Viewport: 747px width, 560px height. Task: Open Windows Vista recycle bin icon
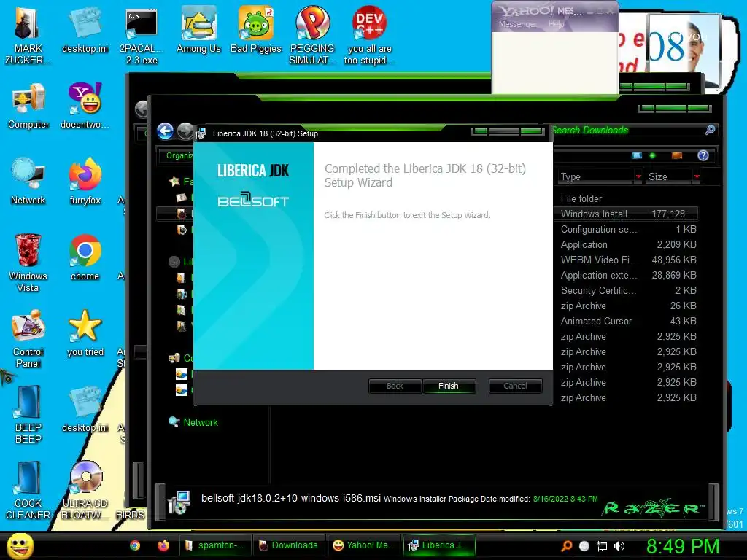(x=28, y=262)
